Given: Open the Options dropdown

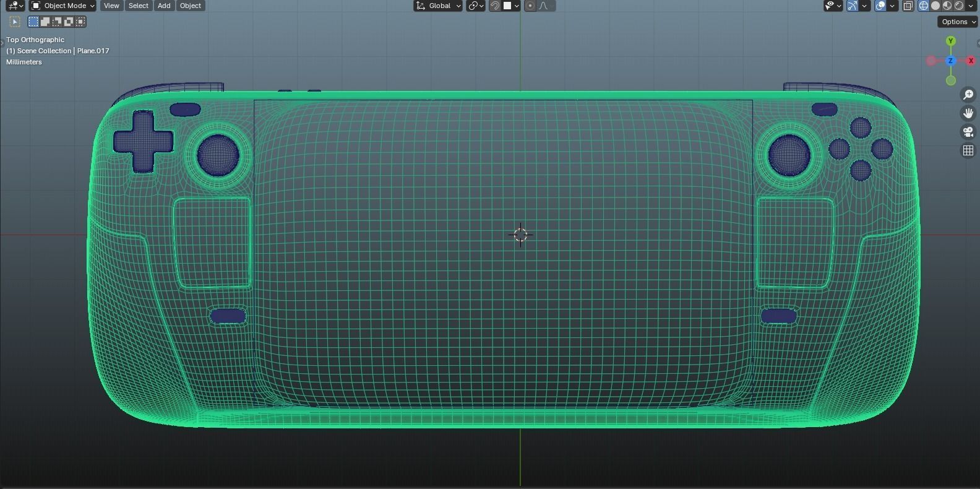Looking at the screenshot, I should tap(958, 22).
